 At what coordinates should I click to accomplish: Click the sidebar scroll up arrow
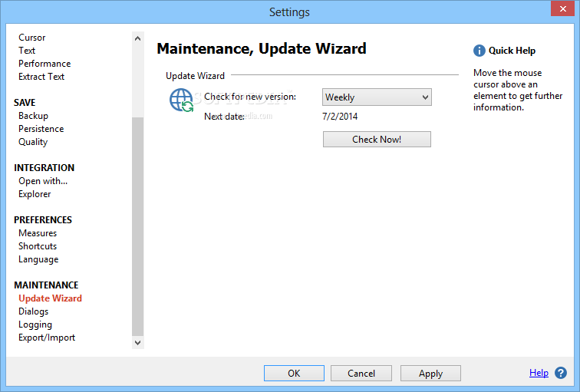pos(137,38)
